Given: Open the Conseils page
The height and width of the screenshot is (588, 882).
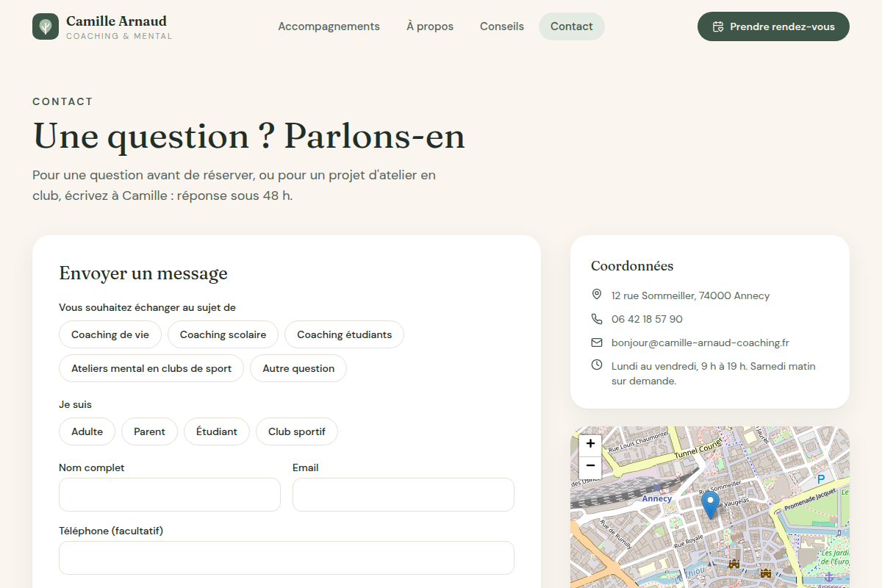Looking at the screenshot, I should click(502, 26).
